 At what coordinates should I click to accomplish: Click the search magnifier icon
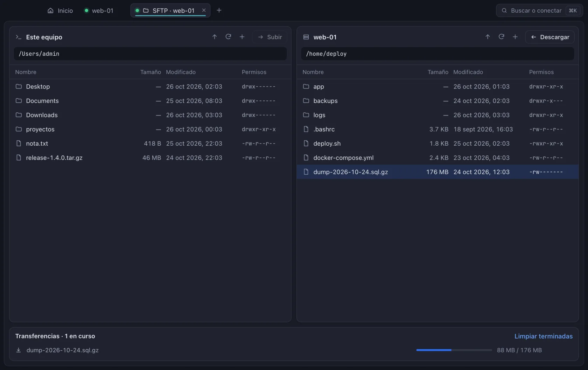click(x=504, y=11)
